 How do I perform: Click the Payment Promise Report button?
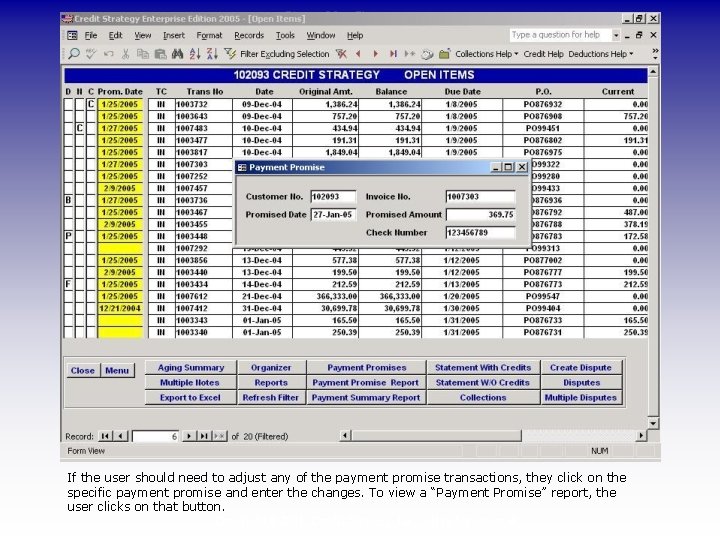point(366,382)
